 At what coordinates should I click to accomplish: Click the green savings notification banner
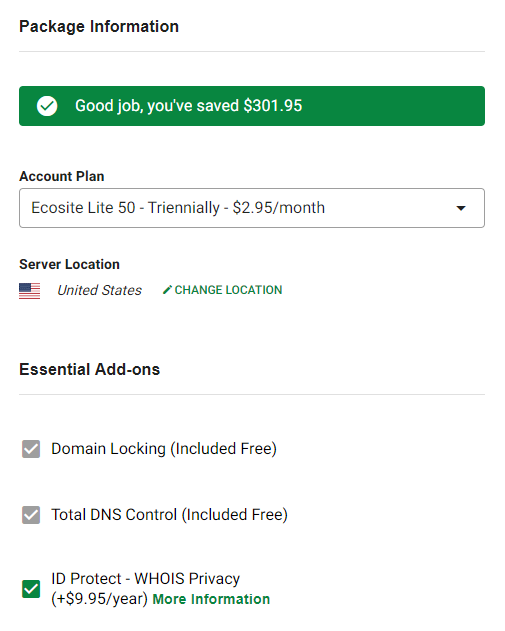252,106
